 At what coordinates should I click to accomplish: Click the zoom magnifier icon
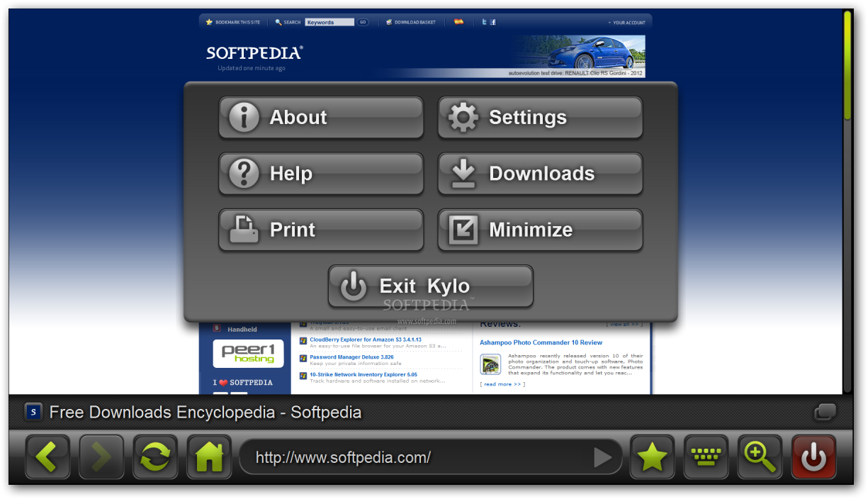point(760,457)
